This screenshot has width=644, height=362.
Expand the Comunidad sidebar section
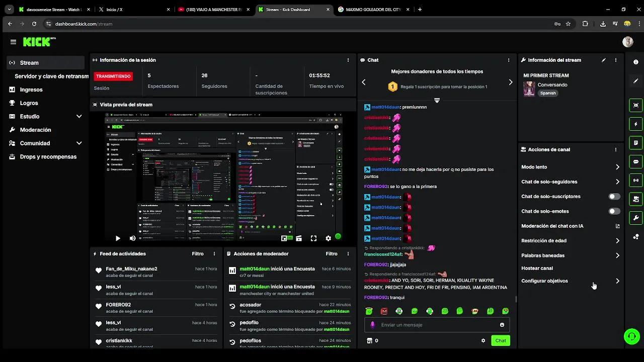pyautogui.click(x=79, y=143)
